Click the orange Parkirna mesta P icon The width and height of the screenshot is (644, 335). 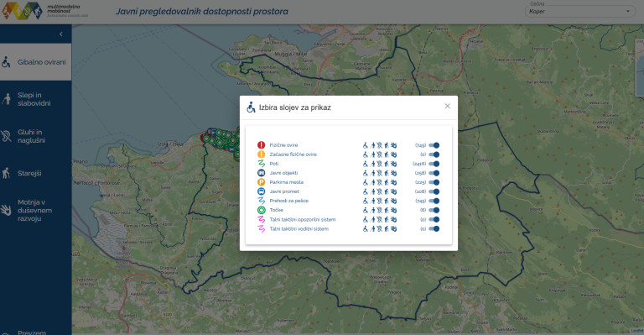(x=262, y=182)
